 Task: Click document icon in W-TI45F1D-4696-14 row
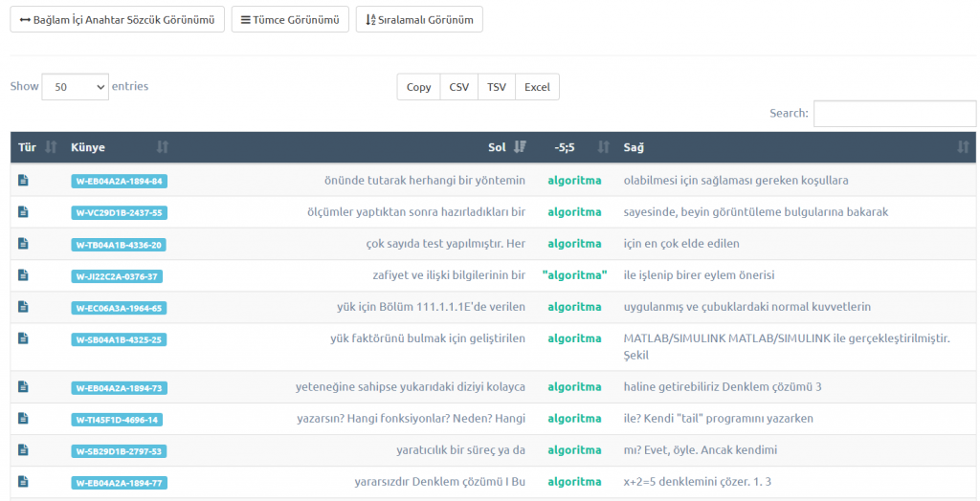24,418
